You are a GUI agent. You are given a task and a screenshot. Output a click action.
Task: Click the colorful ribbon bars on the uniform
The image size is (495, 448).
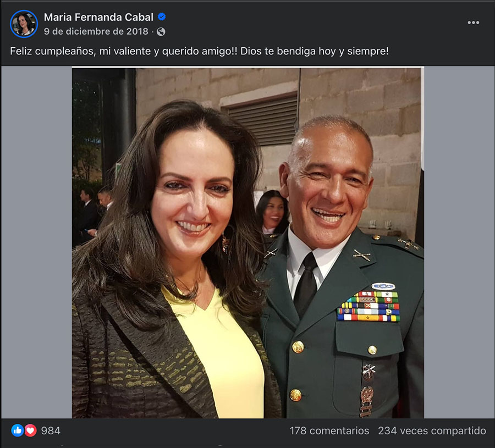(369, 307)
